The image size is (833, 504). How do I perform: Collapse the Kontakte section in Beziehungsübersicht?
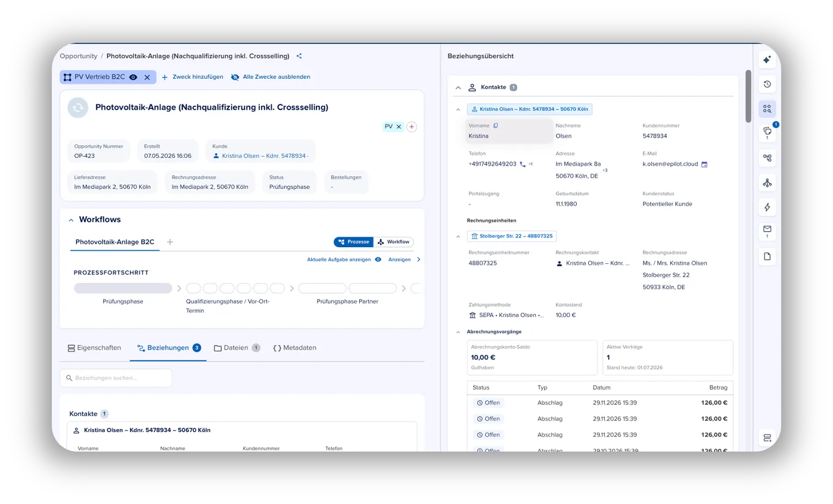[x=458, y=88]
